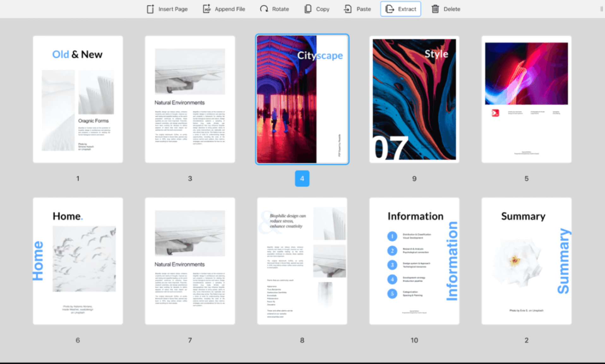605x364 pixels.
Task: Select the 'Biophilic design' page numbered 8
Action: [302, 261]
